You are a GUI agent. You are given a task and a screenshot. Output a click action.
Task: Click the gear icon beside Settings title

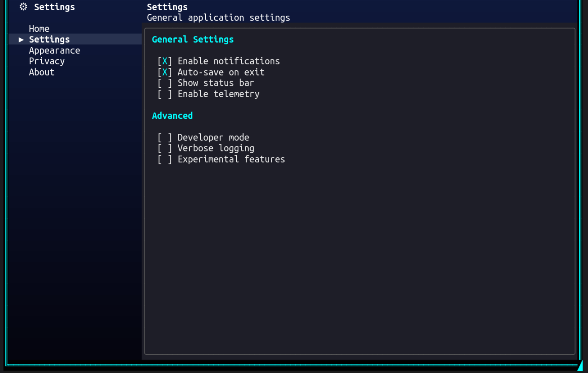23,7
